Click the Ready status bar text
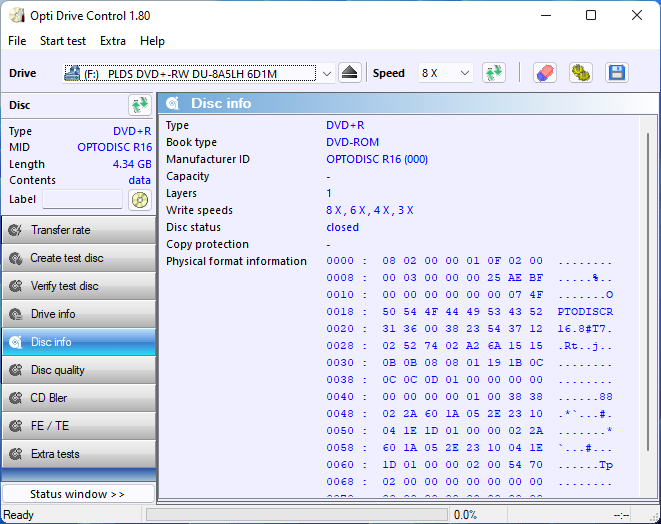 [19, 515]
